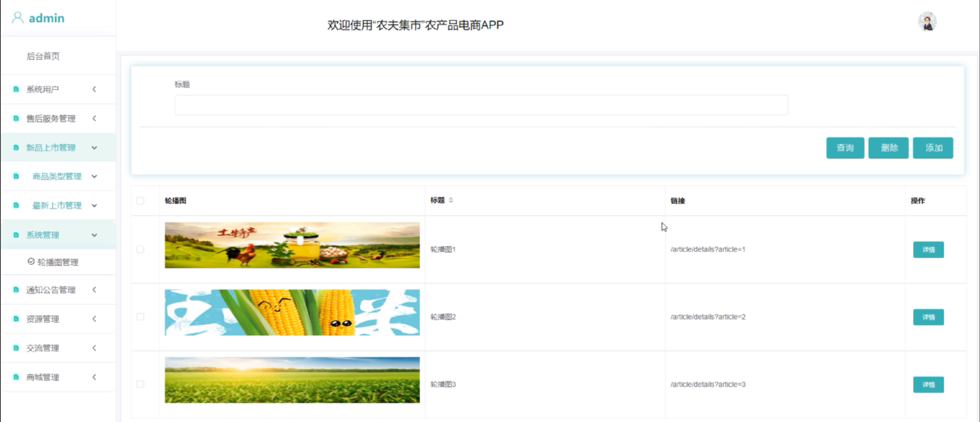This screenshot has width=980, height=422.
Task: Click the 商城管理 document icon
Action: [x=16, y=377]
